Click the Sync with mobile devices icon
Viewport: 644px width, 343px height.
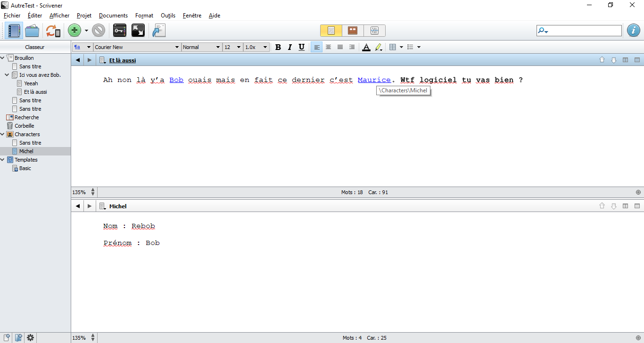pyautogui.click(x=53, y=31)
